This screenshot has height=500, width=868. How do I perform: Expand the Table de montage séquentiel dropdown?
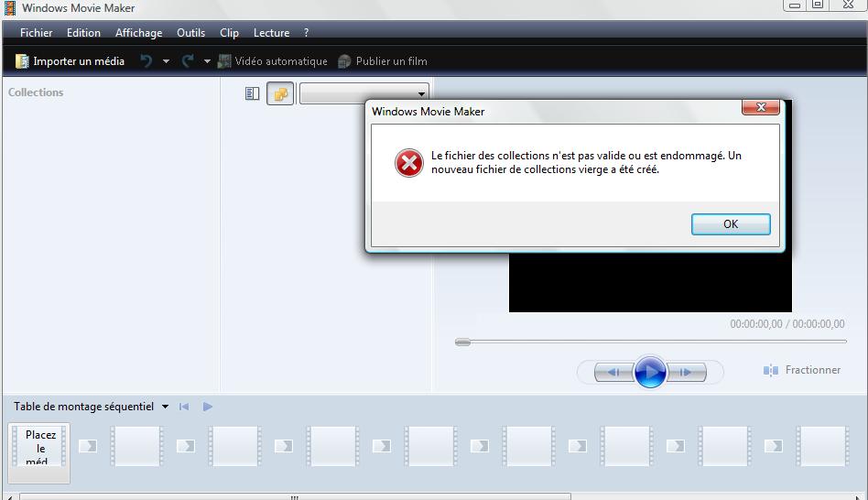[x=165, y=407]
